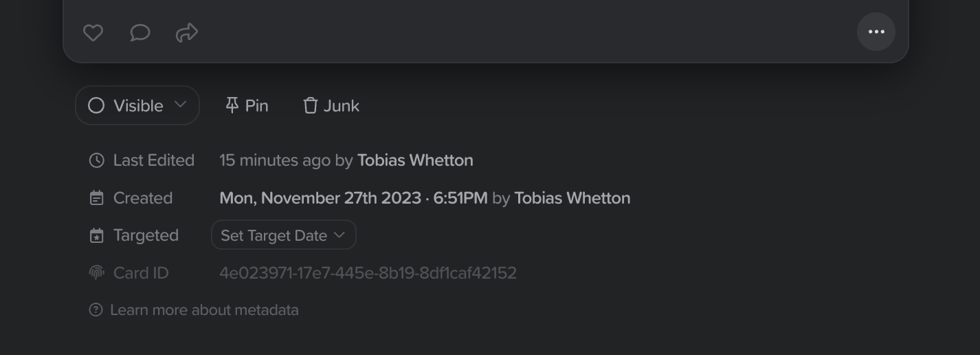Mark the card as Junk
980x355 pixels.
(331, 105)
